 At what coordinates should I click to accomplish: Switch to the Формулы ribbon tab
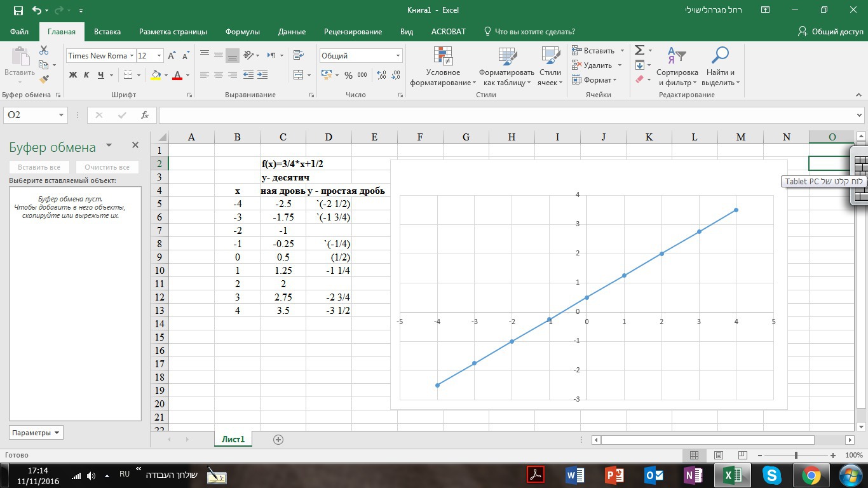click(242, 32)
